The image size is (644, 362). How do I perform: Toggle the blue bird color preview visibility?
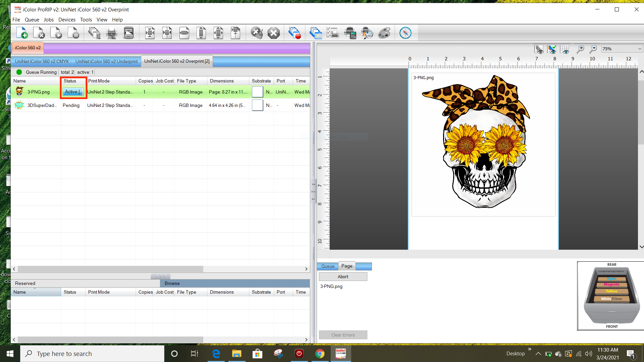(552, 49)
